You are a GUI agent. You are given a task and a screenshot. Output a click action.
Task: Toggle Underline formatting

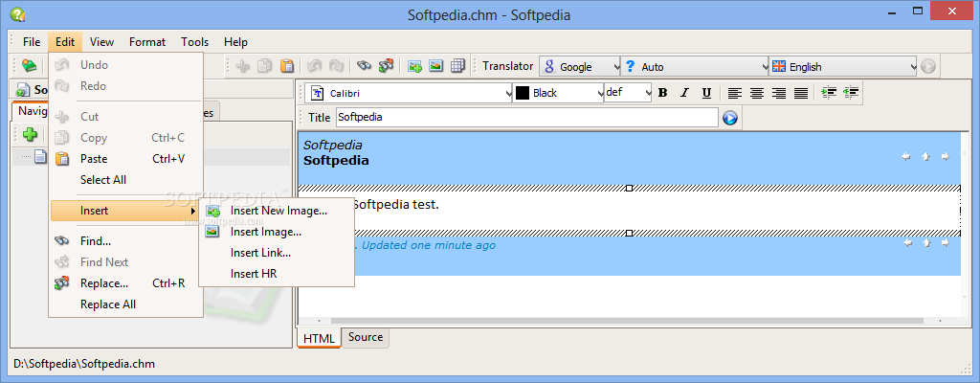click(x=706, y=93)
